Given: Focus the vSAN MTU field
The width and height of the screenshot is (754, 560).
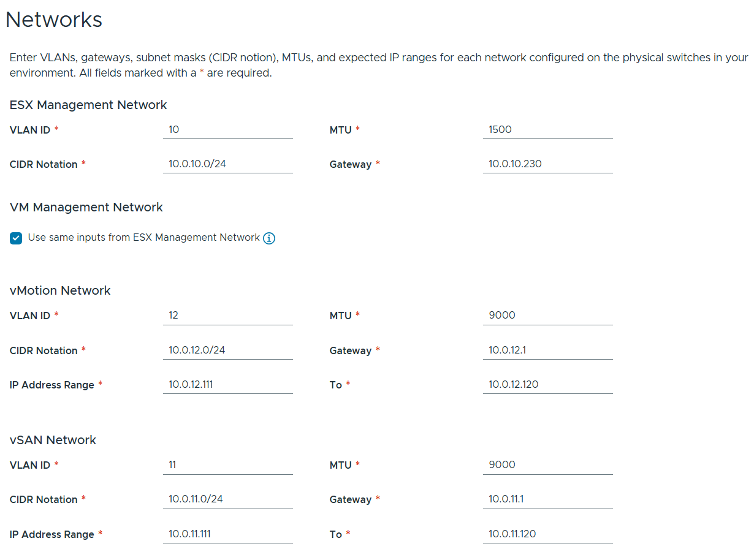Looking at the screenshot, I should coord(547,465).
